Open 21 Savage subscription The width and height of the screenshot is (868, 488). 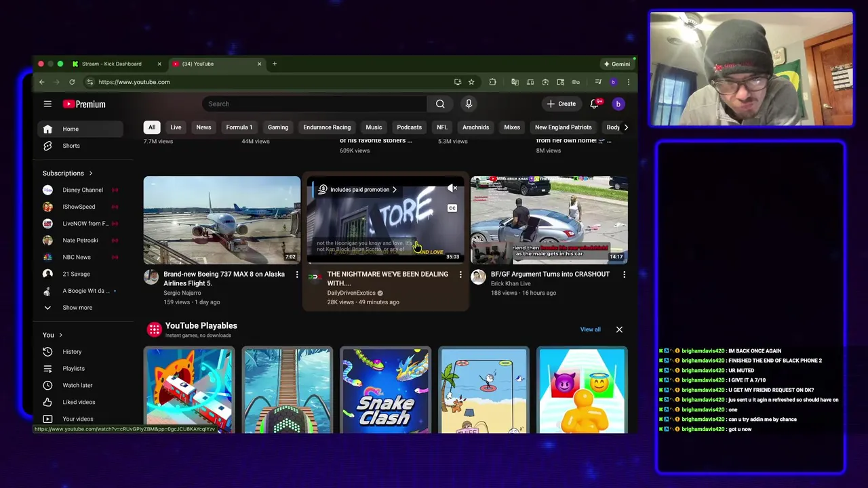pyautogui.click(x=81, y=274)
